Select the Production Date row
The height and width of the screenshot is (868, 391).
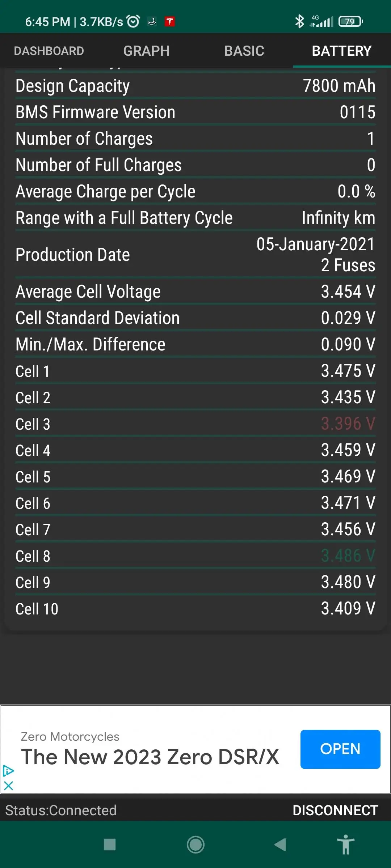click(195, 255)
